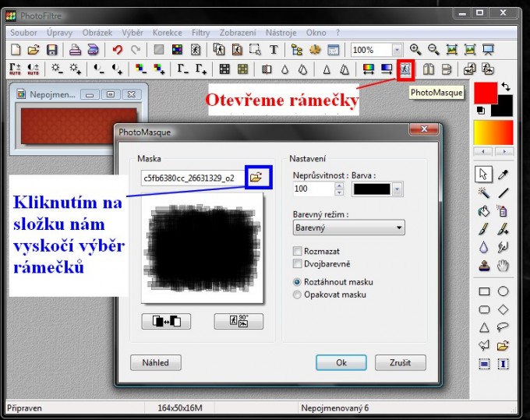Open PhotoMasque toolbar icon
530x420 pixels.
(x=405, y=69)
